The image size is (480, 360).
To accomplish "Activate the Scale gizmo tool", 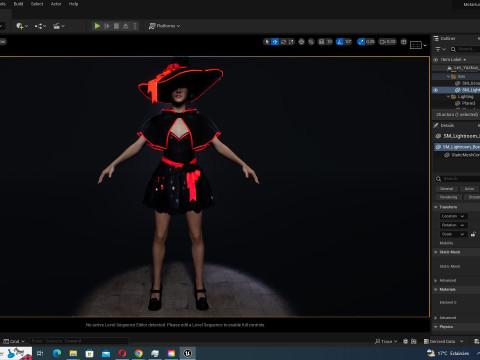I will pos(291,42).
